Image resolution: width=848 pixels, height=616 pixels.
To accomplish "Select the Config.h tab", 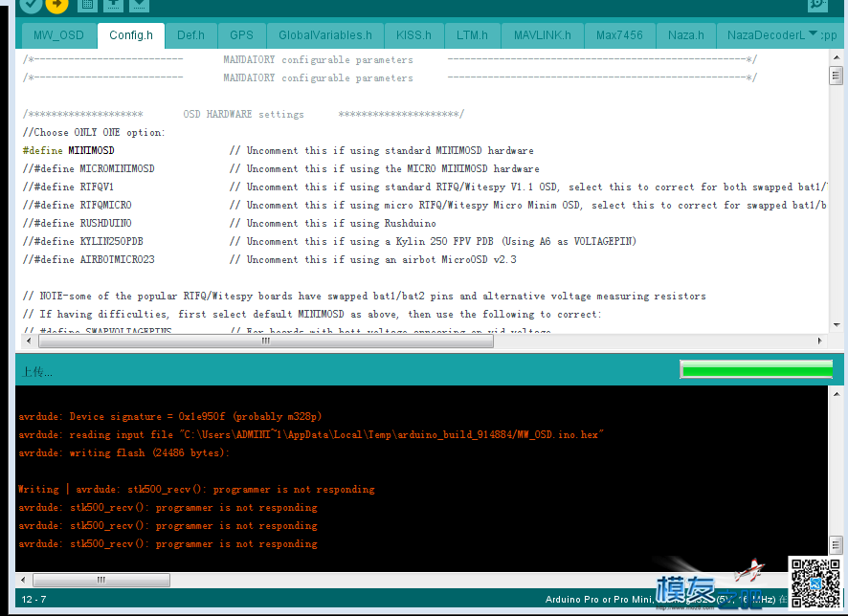I will 131,35.
